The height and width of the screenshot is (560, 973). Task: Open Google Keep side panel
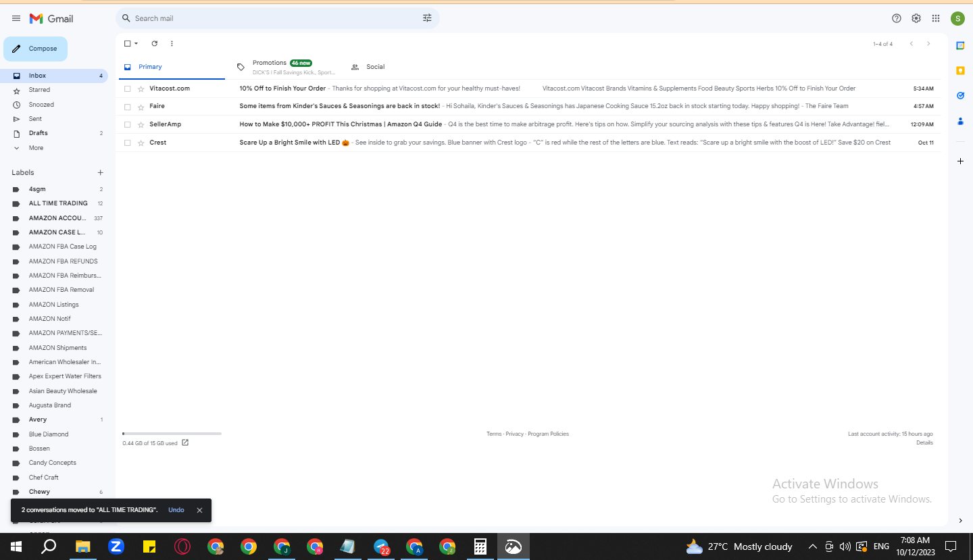[960, 70]
